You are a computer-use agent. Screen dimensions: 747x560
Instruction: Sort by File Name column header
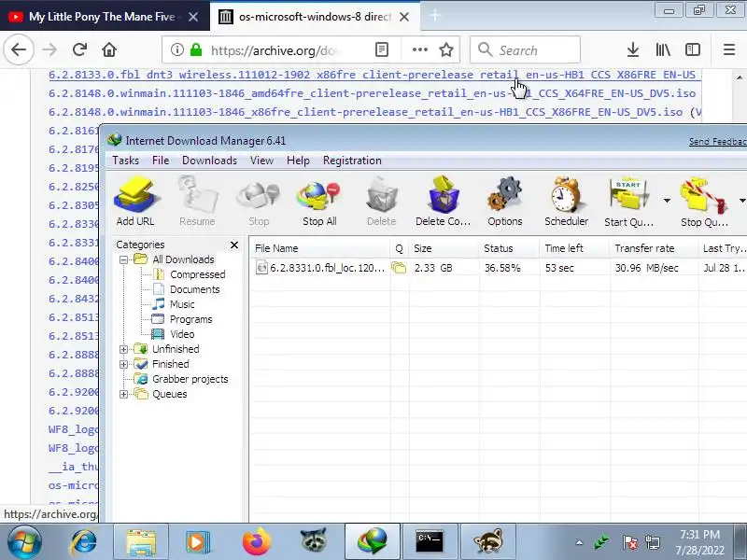[319, 248]
